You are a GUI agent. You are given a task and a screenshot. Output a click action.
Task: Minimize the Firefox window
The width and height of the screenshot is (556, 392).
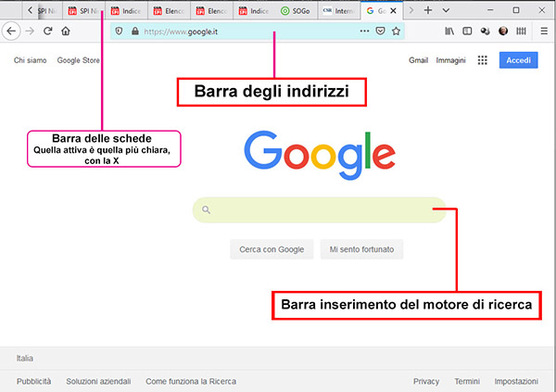pyautogui.click(x=490, y=10)
